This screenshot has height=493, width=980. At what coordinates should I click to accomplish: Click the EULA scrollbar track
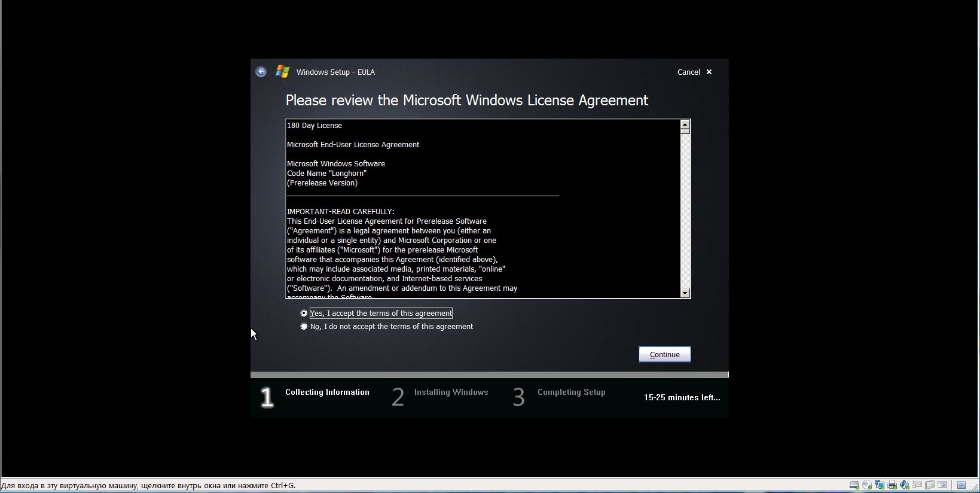coord(685,209)
